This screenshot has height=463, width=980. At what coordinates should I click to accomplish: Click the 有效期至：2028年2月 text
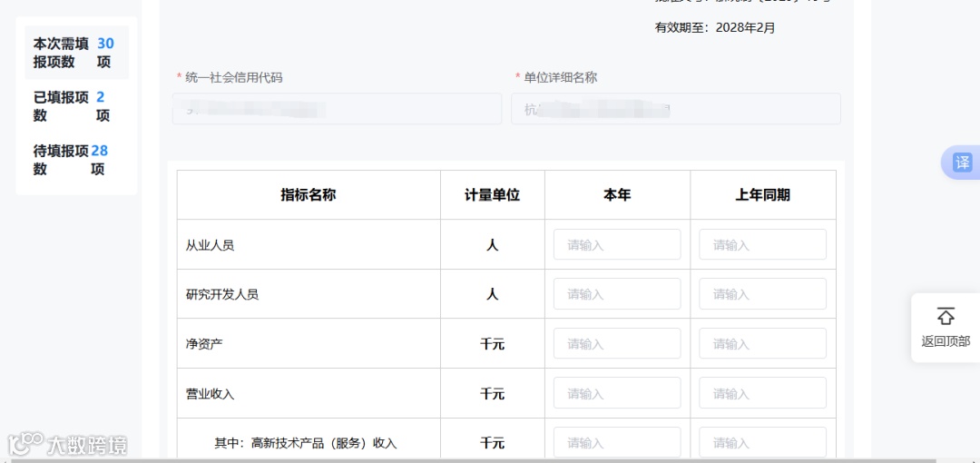coord(715,27)
